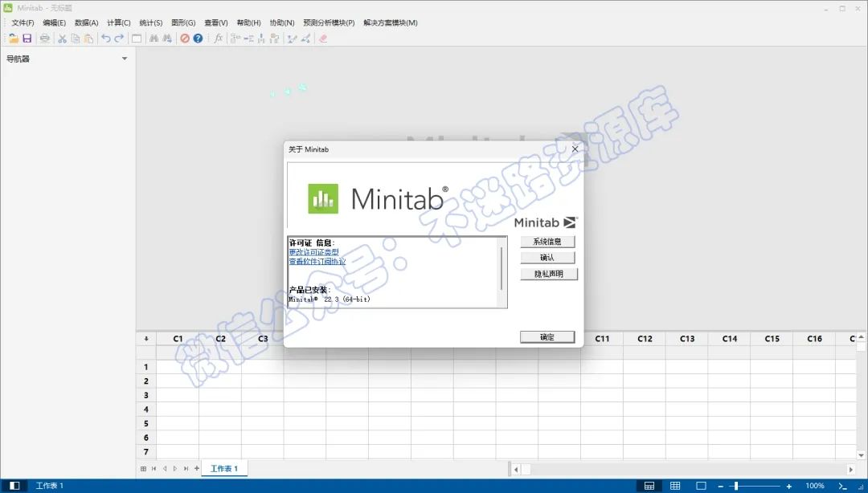Open the 解决方案模块(M) menu
The image size is (868, 493).
391,22
